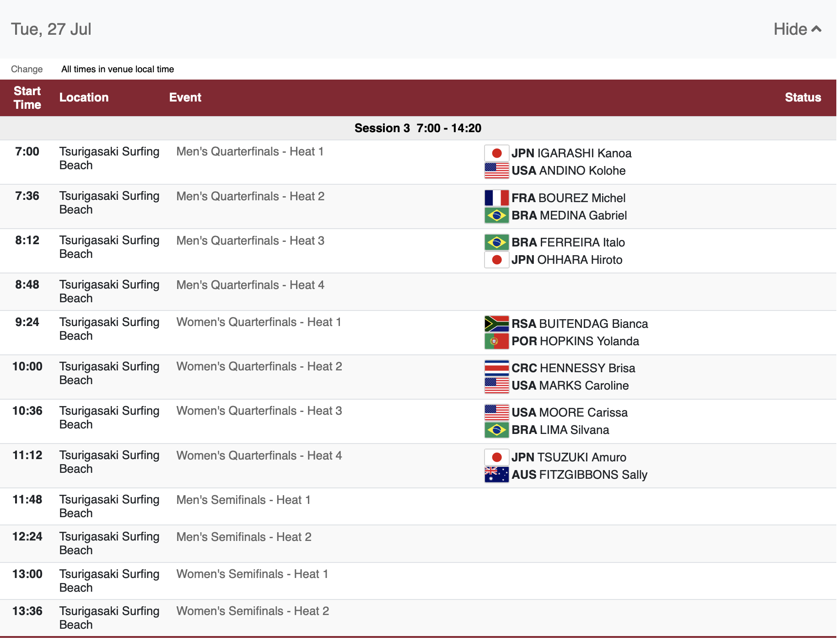The image size is (840, 642).
Task: Click the Session 3 7:00 - 14:20 row
Action: (418, 128)
